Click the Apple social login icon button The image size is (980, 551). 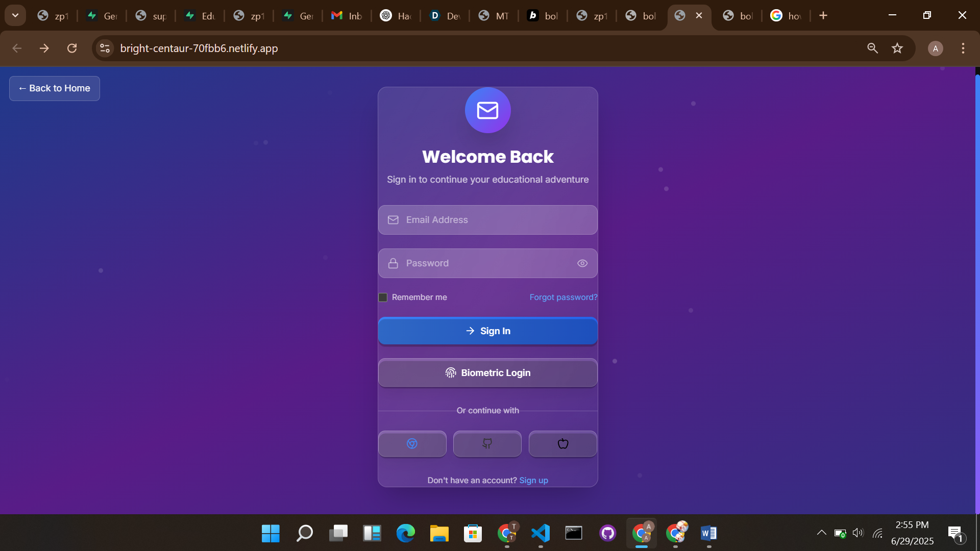click(x=562, y=443)
